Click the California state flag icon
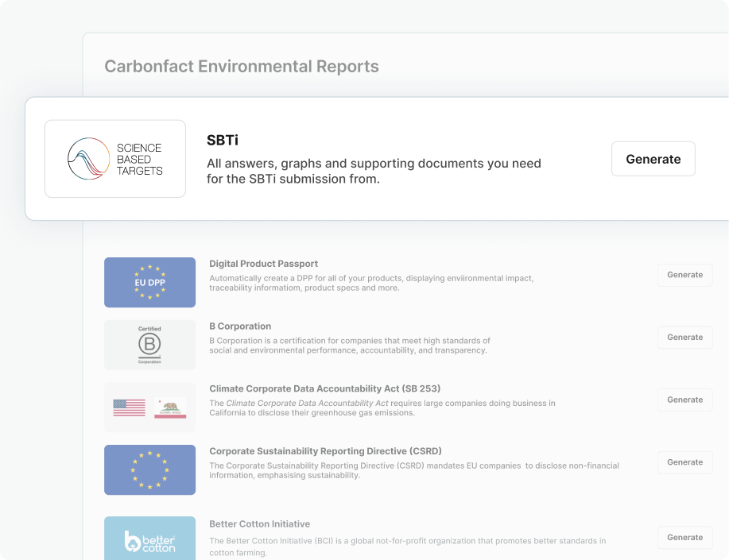This screenshot has width=729, height=560. pos(170,407)
